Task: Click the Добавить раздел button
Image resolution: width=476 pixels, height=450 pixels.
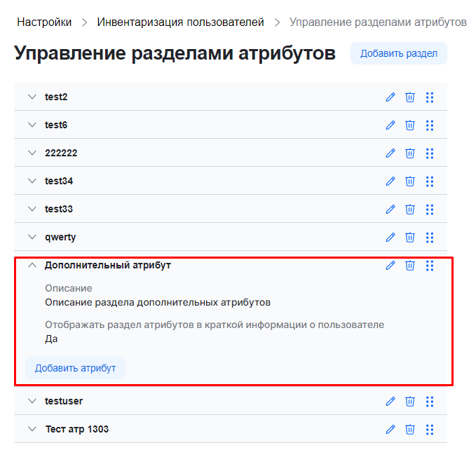Action: click(x=398, y=54)
